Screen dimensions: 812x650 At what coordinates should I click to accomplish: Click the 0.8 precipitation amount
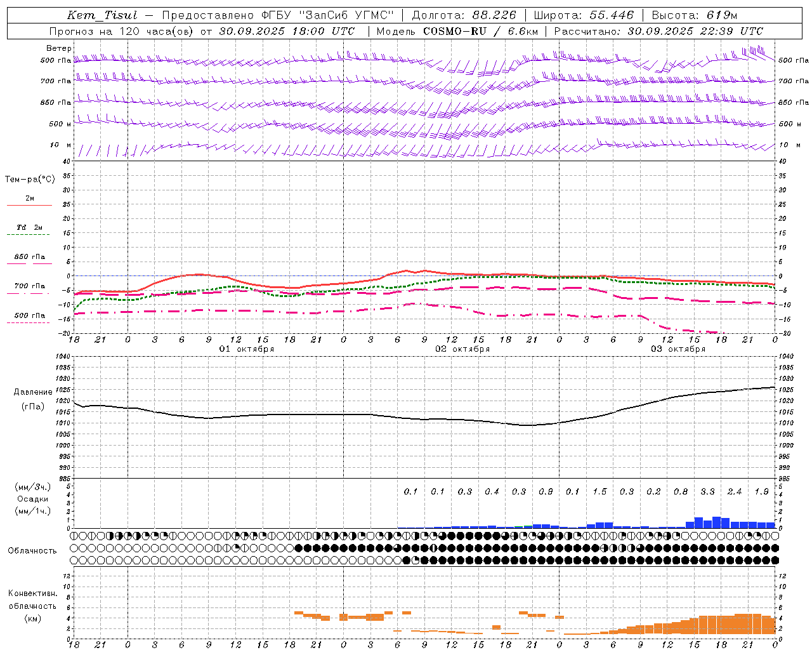pos(681,492)
